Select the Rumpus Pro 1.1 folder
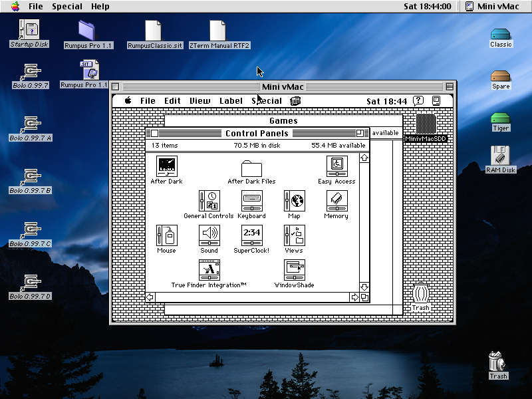 coord(88,31)
